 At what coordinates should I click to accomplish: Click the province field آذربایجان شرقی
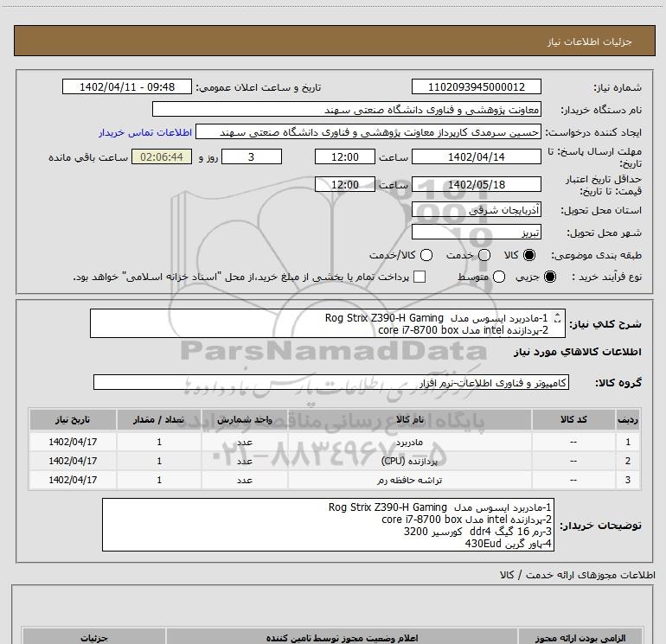476,210
